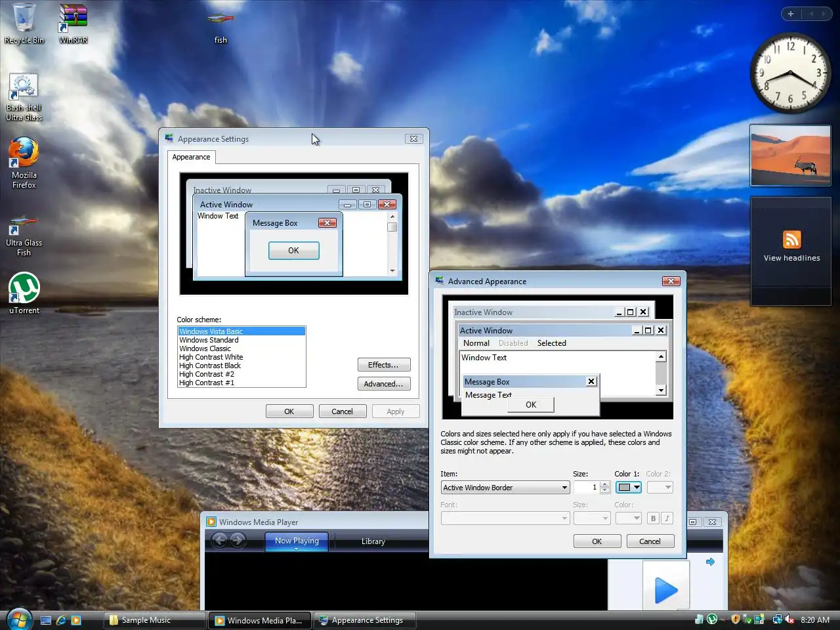This screenshot has height=630, width=840.
Task: Open the font Size dropdown
Action: [592, 518]
